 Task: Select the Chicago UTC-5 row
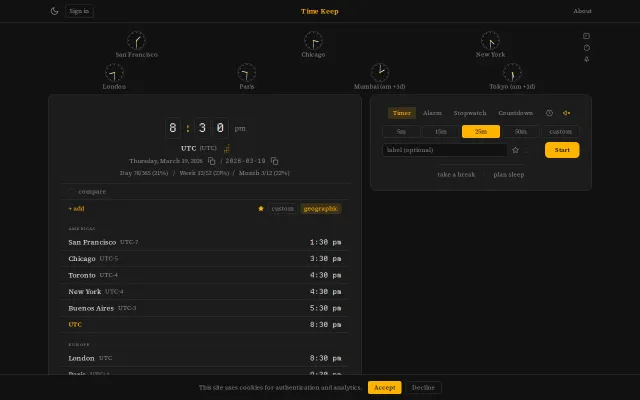204,259
